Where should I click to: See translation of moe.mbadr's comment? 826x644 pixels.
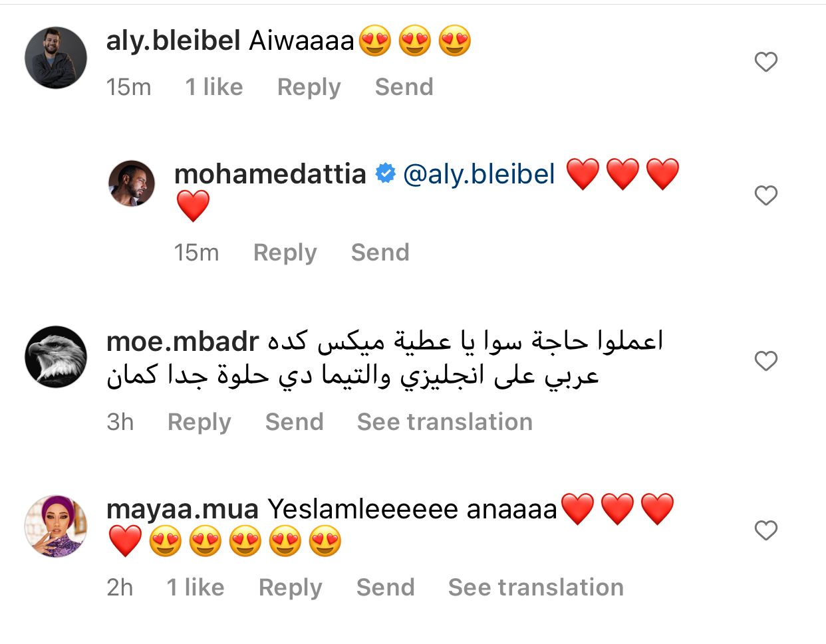click(444, 422)
